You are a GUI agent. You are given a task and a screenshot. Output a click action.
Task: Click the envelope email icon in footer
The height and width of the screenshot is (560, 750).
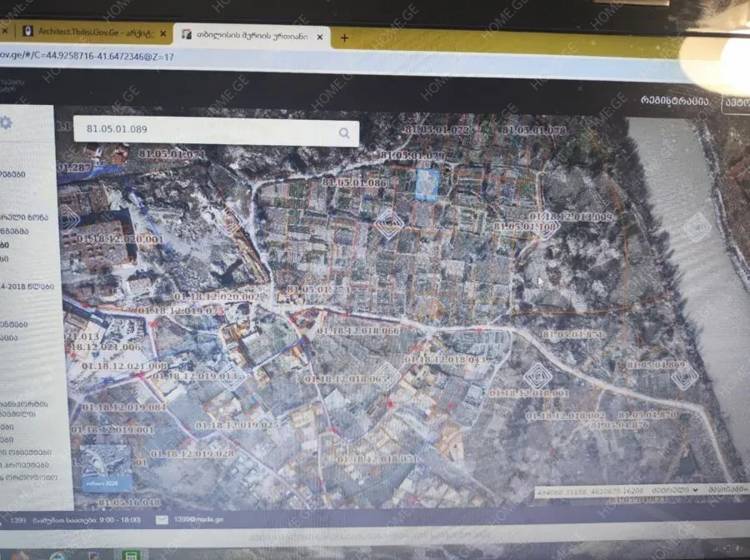[x=162, y=520]
